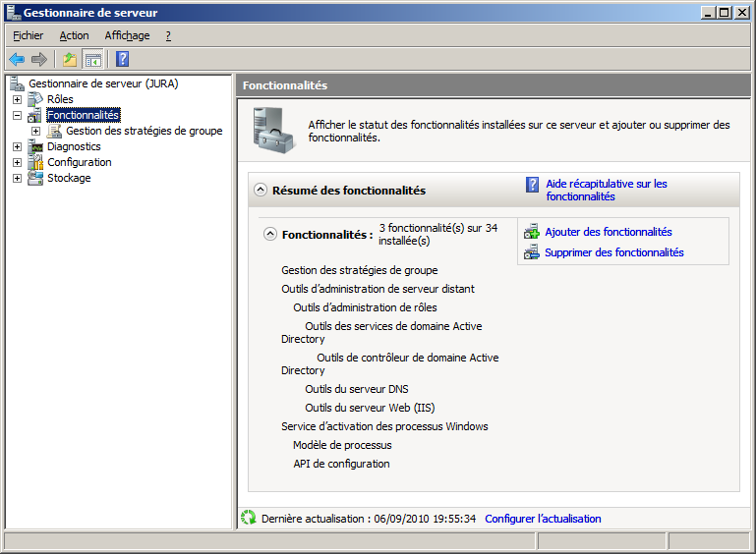Image resolution: width=756 pixels, height=554 pixels.
Task: Open the Affichage menu
Action: (x=127, y=35)
